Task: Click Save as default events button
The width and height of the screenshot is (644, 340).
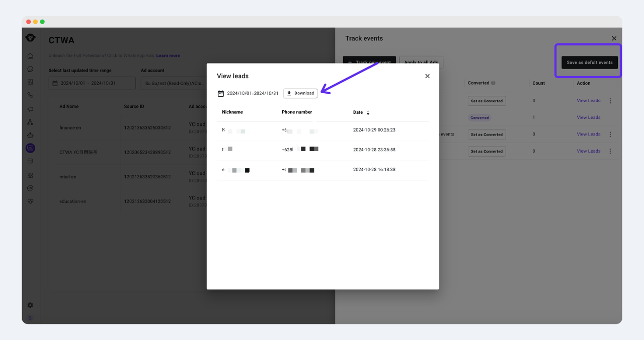Action: coord(589,62)
